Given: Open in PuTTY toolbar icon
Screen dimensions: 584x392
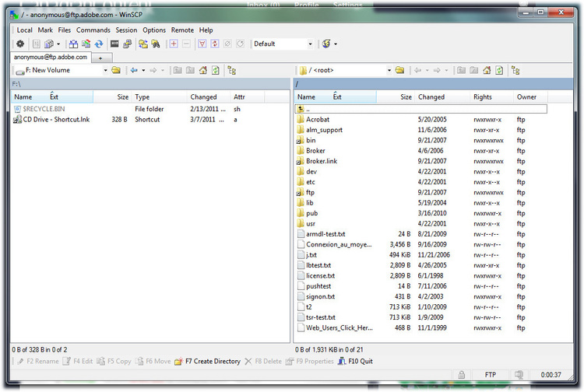Looking at the screenshot, I should click(127, 44).
